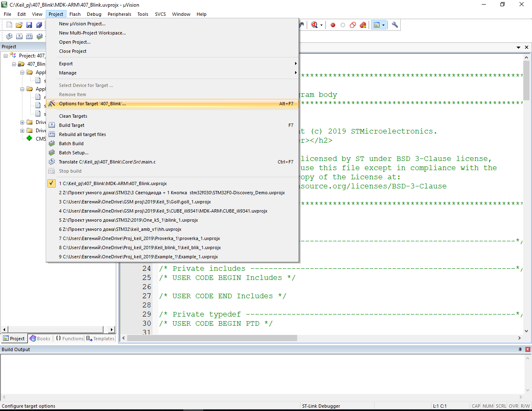The height and width of the screenshot is (411, 532).
Task: Open recent project blink_1.uvprojx
Action: (x=172, y=220)
